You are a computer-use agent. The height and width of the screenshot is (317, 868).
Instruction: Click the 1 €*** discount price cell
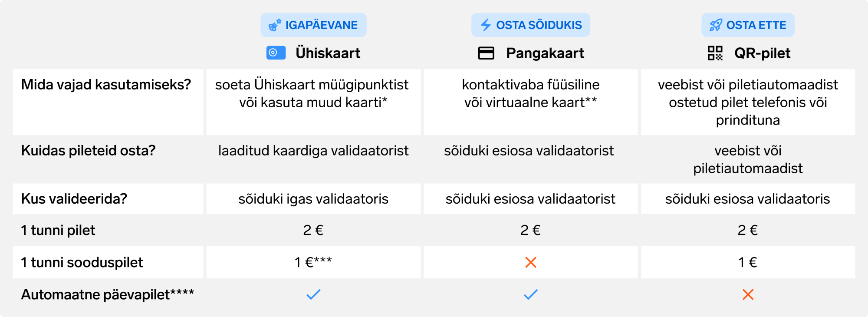coord(313,262)
